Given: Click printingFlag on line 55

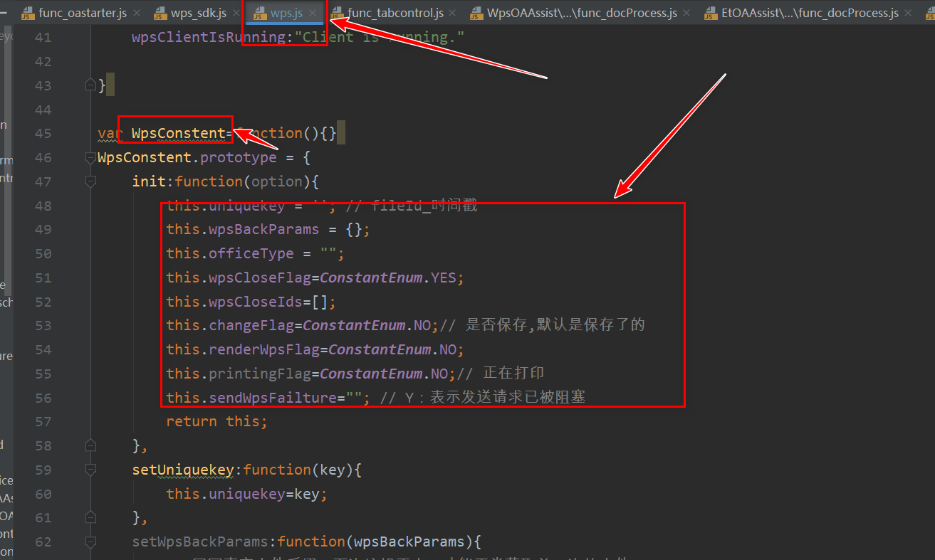Looking at the screenshot, I should [260, 374].
